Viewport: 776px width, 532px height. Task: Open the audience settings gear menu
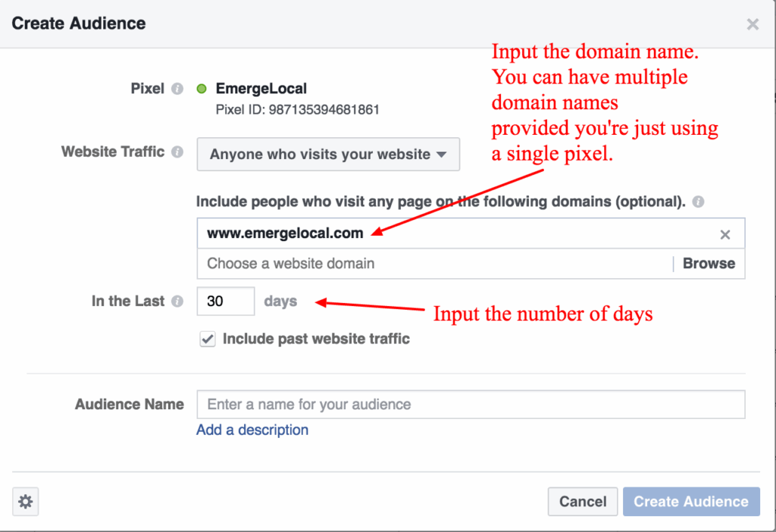(x=25, y=501)
